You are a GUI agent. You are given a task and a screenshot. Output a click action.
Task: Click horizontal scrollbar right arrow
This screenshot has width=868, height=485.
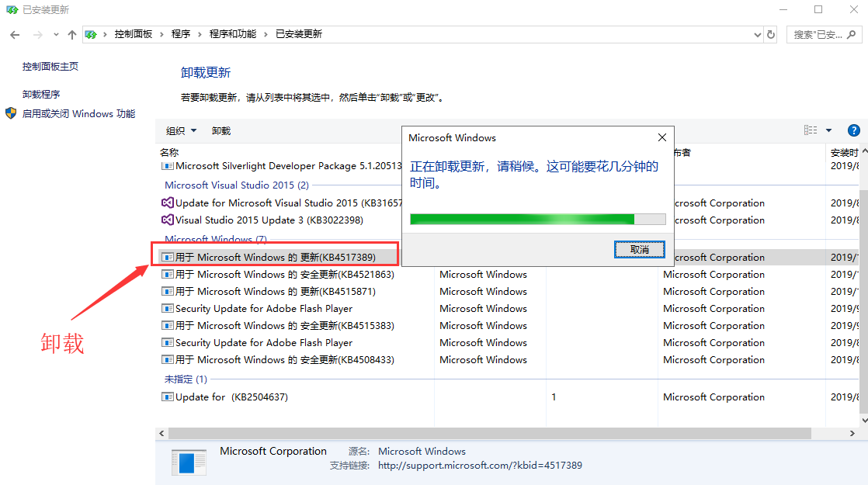[852, 434]
